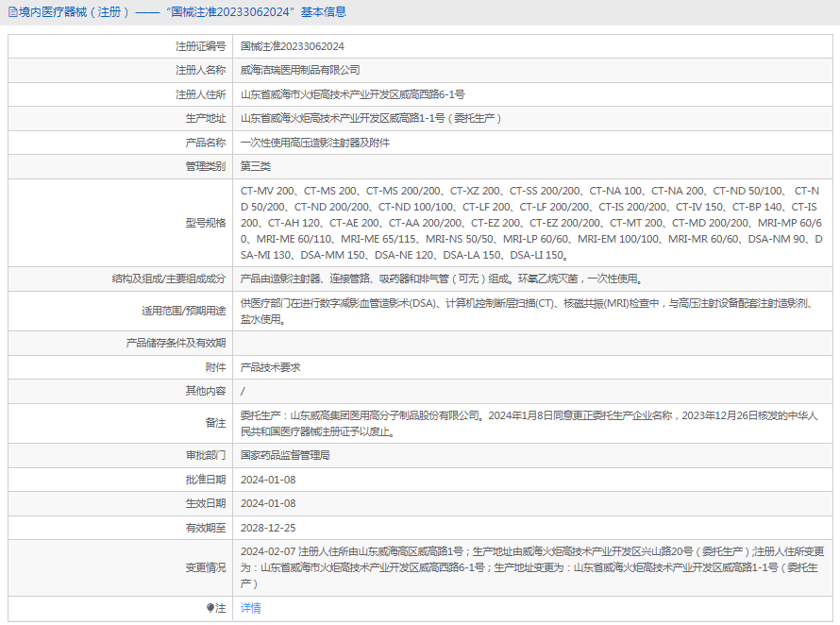Click the 注册人住所 label
Screen dimensions: 840x625
pyautogui.click(x=201, y=94)
